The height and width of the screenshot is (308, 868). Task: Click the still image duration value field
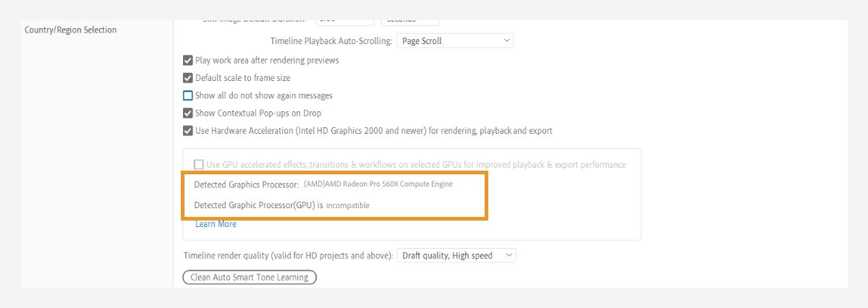click(x=344, y=22)
